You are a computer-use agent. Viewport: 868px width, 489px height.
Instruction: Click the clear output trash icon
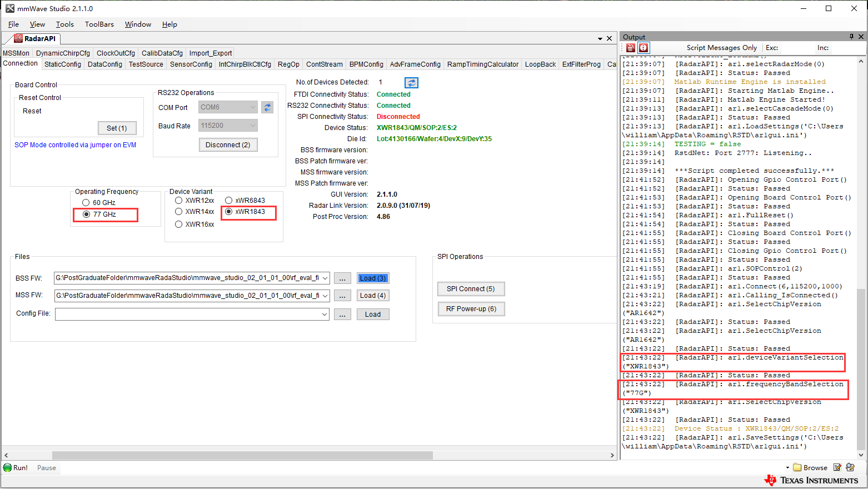(x=631, y=48)
